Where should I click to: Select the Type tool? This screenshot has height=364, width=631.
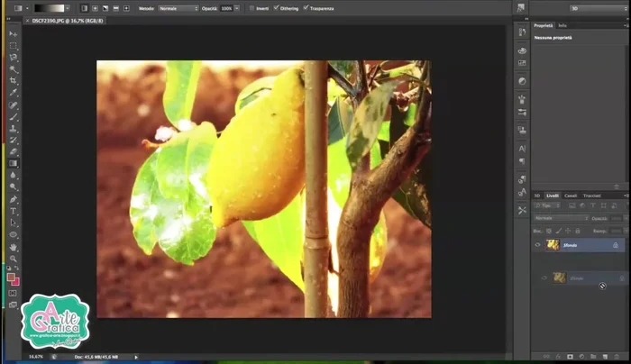click(13, 211)
